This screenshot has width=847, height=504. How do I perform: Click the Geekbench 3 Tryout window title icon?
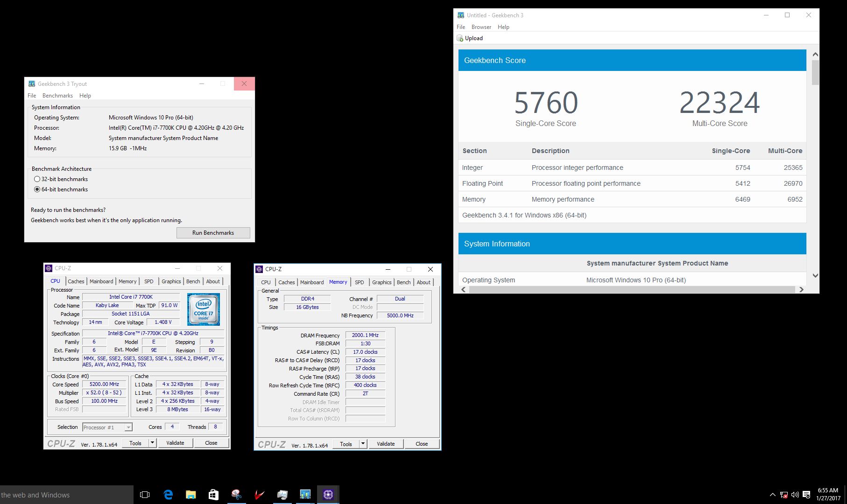coord(32,84)
